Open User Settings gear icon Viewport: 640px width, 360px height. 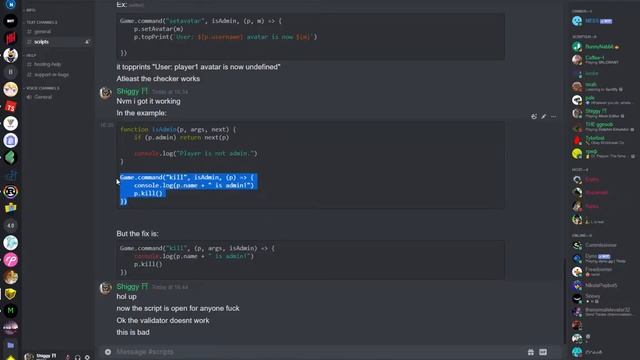pyautogui.click(x=87, y=357)
